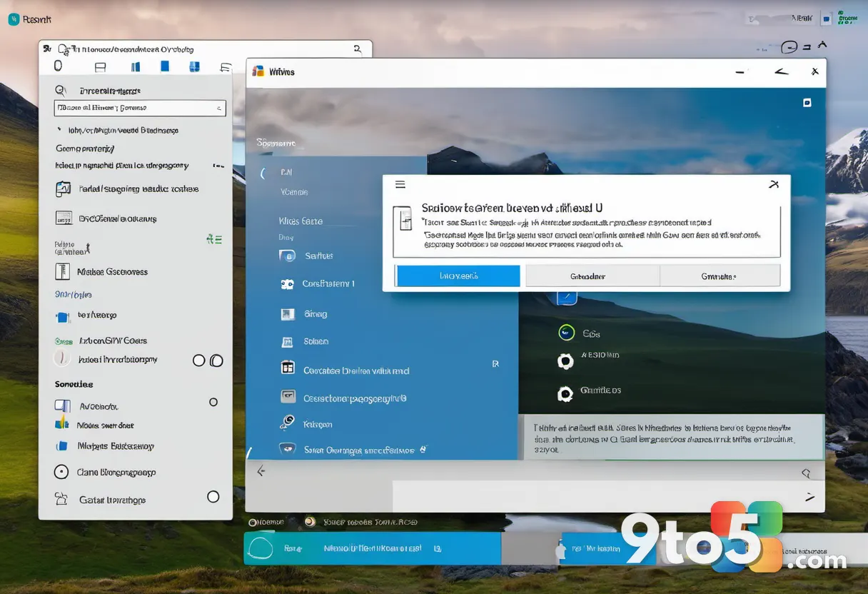Select the blue window-grid toolbar icon

(x=194, y=66)
